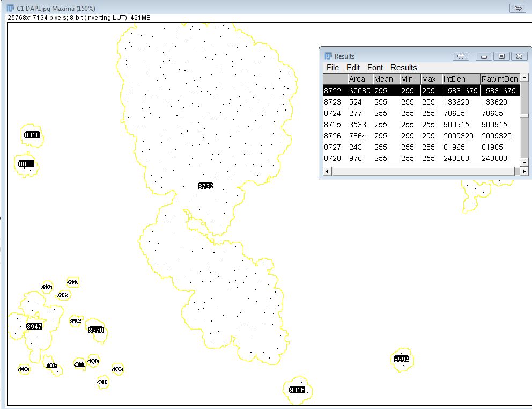Click particle label 8947 in the image
This screenshot has height=409, width=532.
[x=34, y=326]
